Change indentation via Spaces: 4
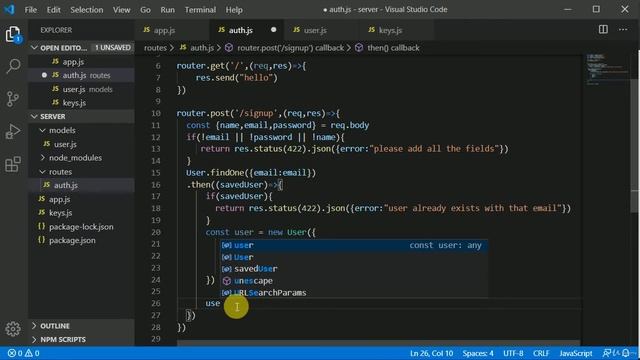The width and height of the screenshot is (640, 360). coord(478,353)
